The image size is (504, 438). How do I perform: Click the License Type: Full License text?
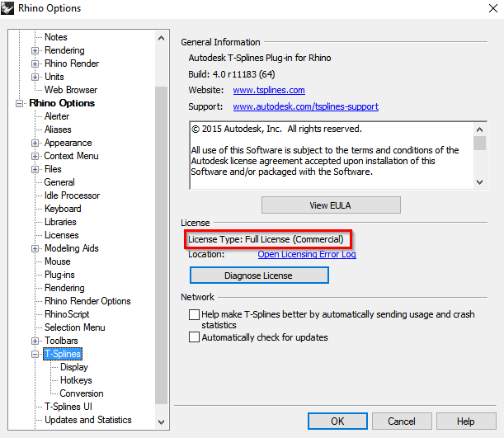coord(266,239)
